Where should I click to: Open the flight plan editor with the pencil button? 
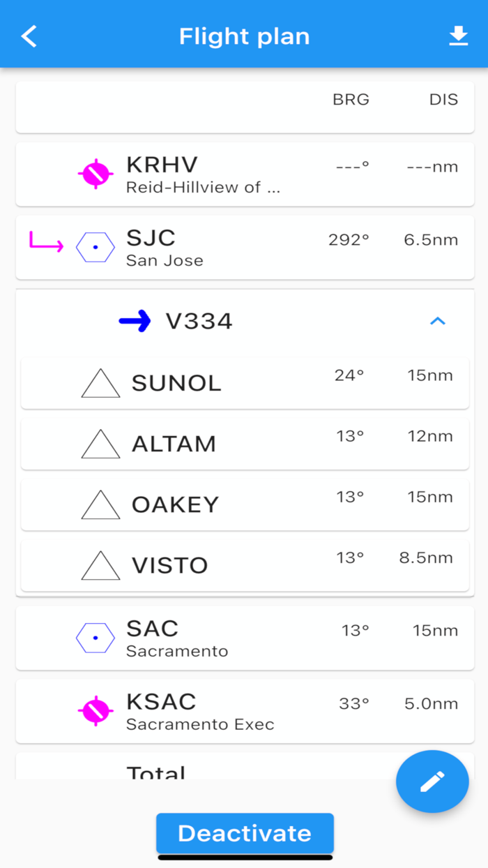[x=432, y=781]
